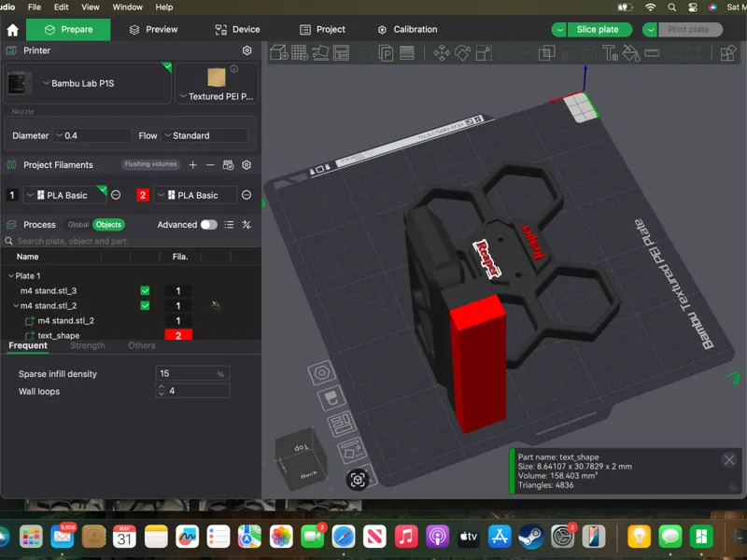Click the Arrange all objects icon
Screen dimensions: 747x560
click(x=341, y=53)
